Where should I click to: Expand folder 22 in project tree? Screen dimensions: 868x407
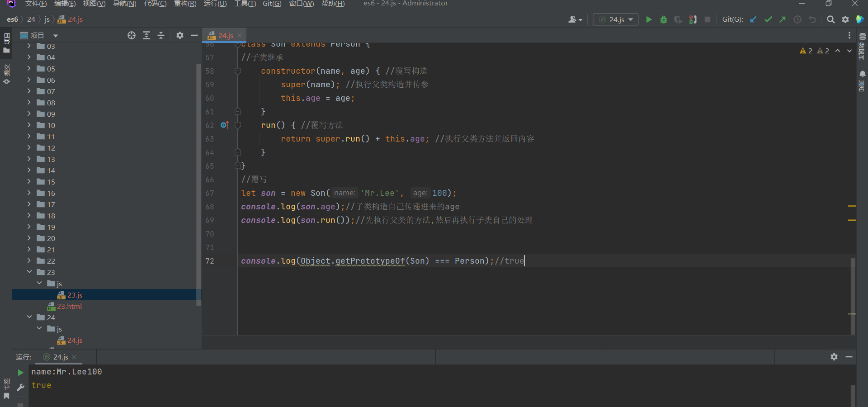[x=29, y=261]
